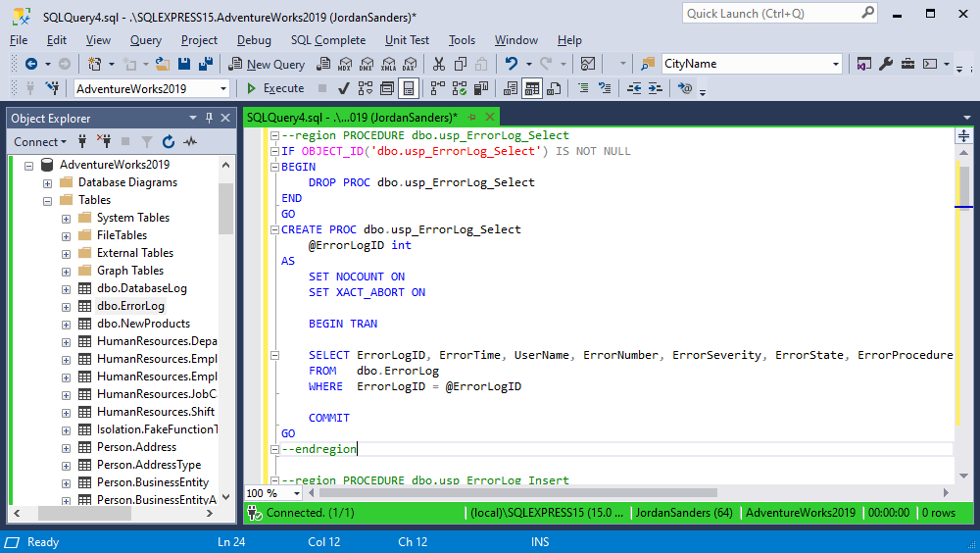Decrease the line indent
Viewport: 980px width, 553px height.
(x=634, y=88)
